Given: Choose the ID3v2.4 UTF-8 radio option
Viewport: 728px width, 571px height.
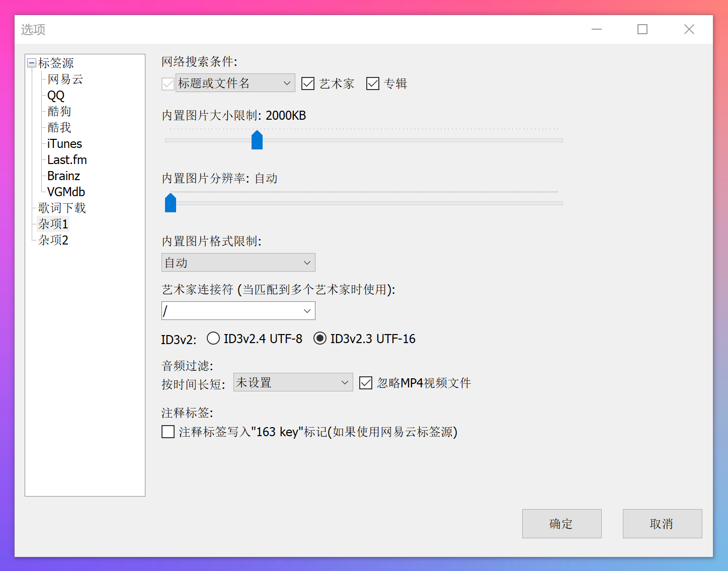Looking at the screenshot, I should pyautogui.click(x=213, y=339).
